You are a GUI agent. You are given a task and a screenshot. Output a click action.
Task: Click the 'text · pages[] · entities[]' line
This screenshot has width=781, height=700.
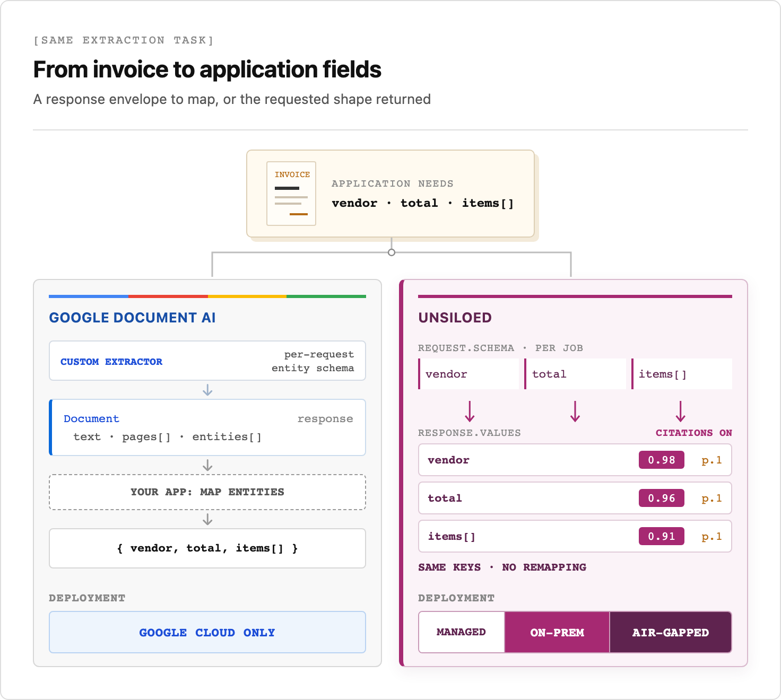click(x=168, y=437)
